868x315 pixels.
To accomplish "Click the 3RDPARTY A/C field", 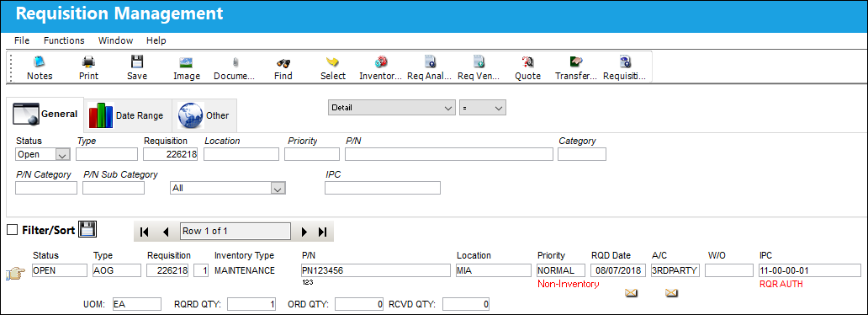I will coord(676,270).
